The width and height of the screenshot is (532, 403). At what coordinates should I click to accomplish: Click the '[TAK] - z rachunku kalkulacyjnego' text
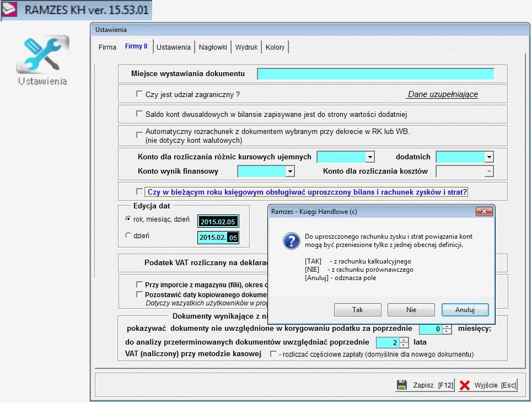(358, 261)
